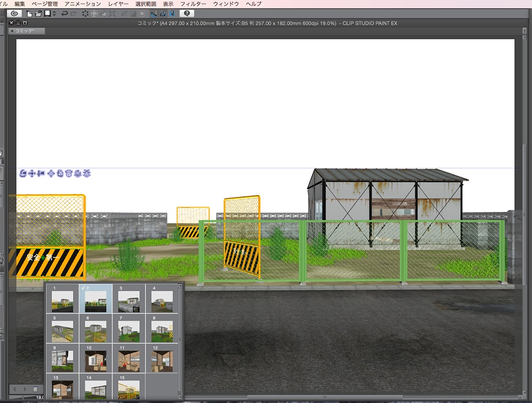
Task: Toggle Show Selection Border icon
Action: [142, 14]
